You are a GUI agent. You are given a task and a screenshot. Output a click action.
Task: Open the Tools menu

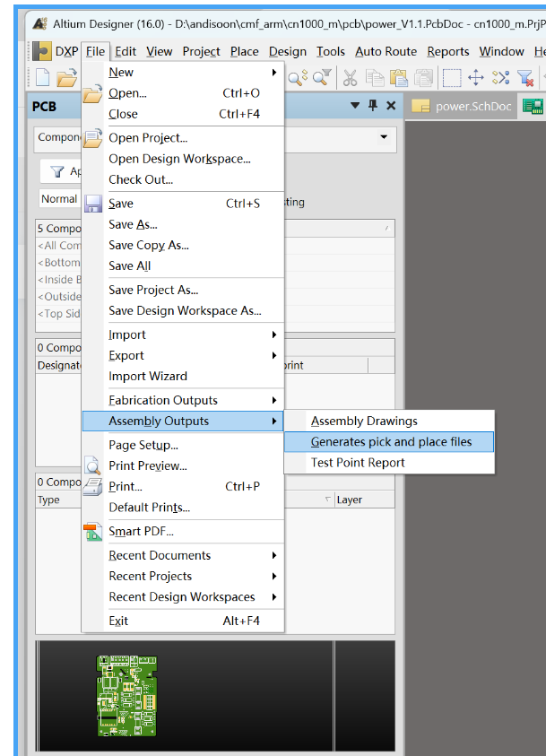(x=331, y=51)
